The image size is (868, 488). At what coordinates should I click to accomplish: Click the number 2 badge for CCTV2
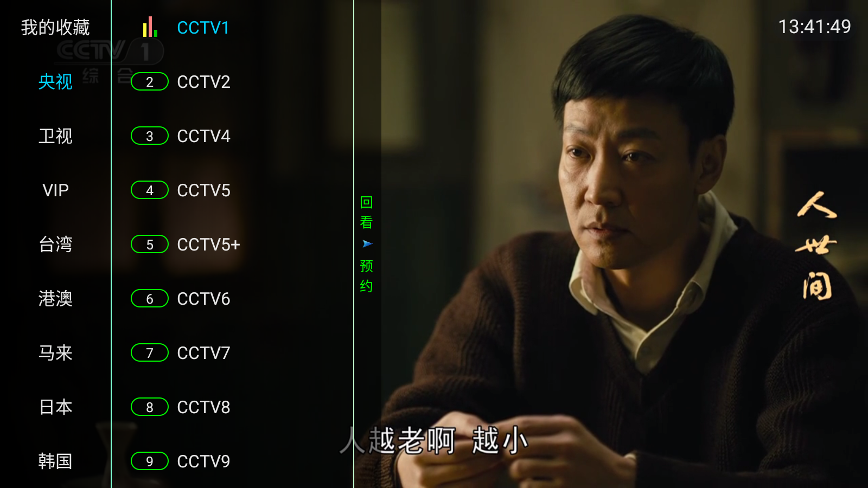tap(150, 82)
